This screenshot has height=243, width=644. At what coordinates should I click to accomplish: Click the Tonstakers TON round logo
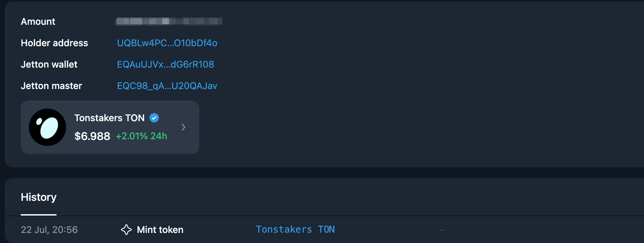pyautogui.click(x=47, y=127)
